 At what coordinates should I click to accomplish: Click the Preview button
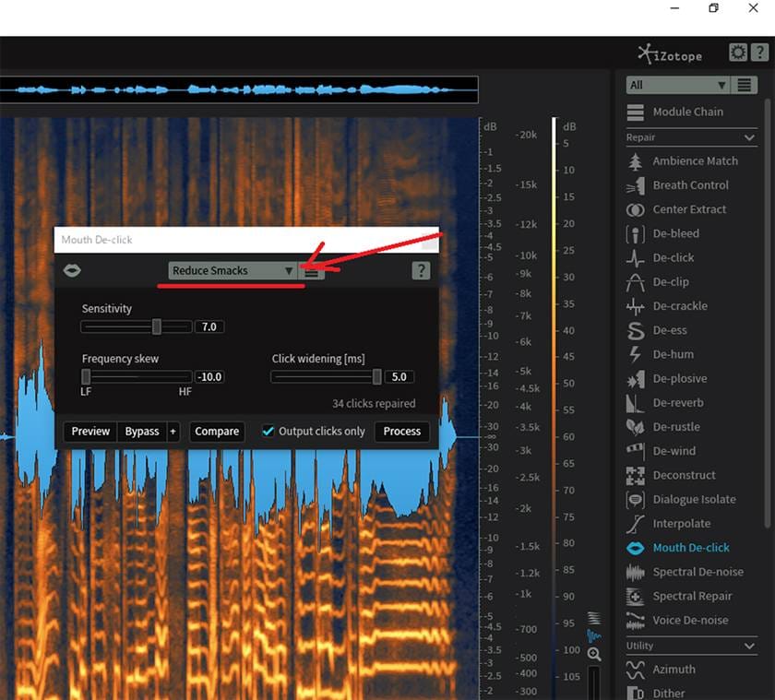tap(90, 431)
